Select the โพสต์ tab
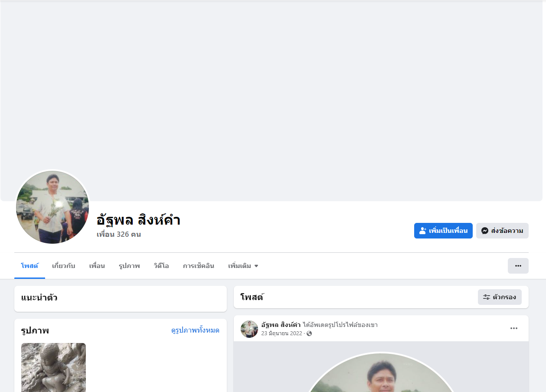The image size is (546, 392). pos(29,266)
